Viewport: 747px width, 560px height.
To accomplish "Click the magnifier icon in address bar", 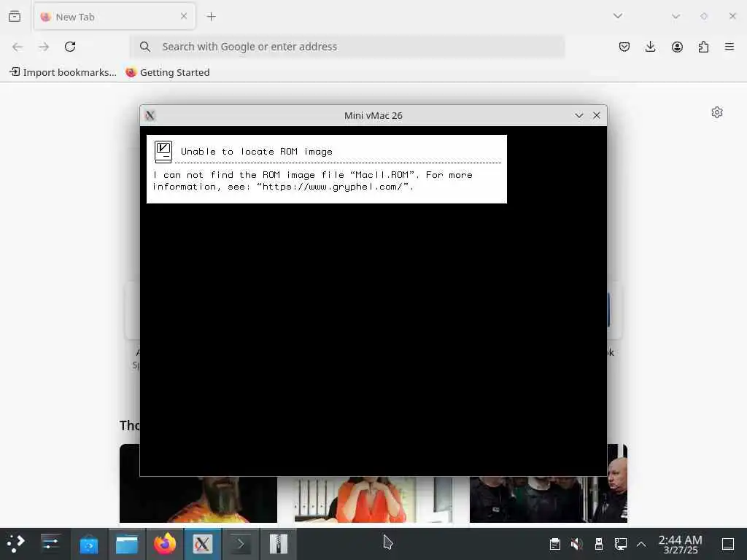I will point(145,47).
